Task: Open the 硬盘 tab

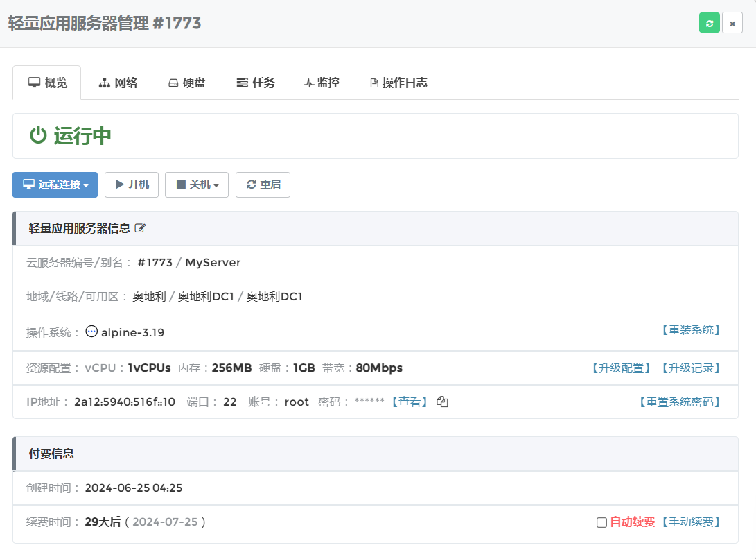Action: click(186, 83)
